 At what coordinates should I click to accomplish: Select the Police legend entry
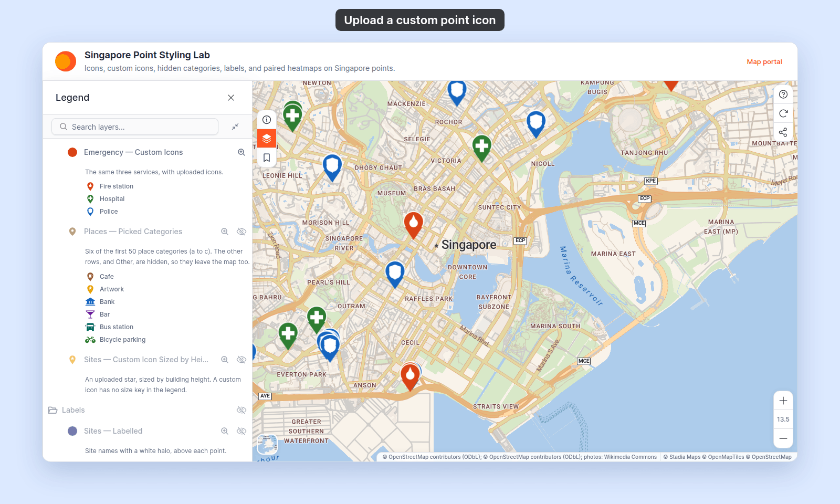pos(102,212)
